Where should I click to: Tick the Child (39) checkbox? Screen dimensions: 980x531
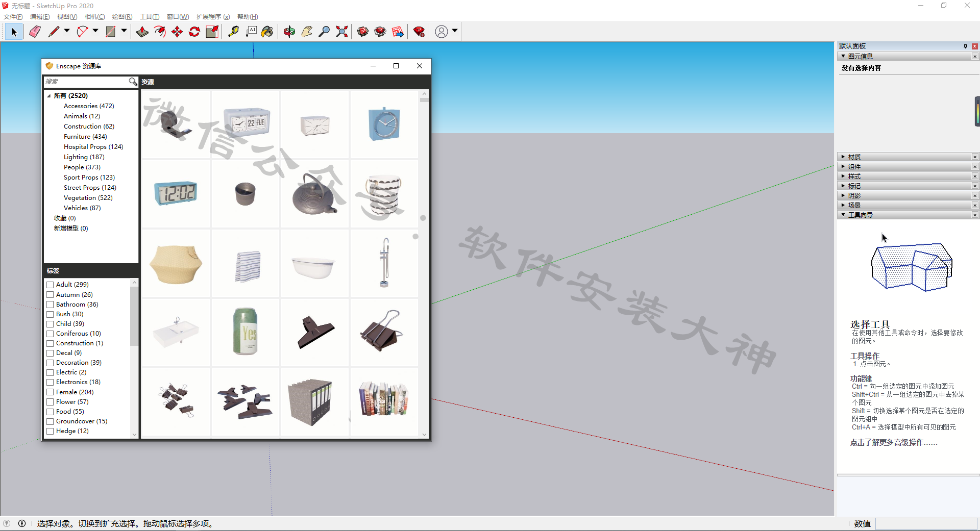pyautogui.click(x=50, y=324)
